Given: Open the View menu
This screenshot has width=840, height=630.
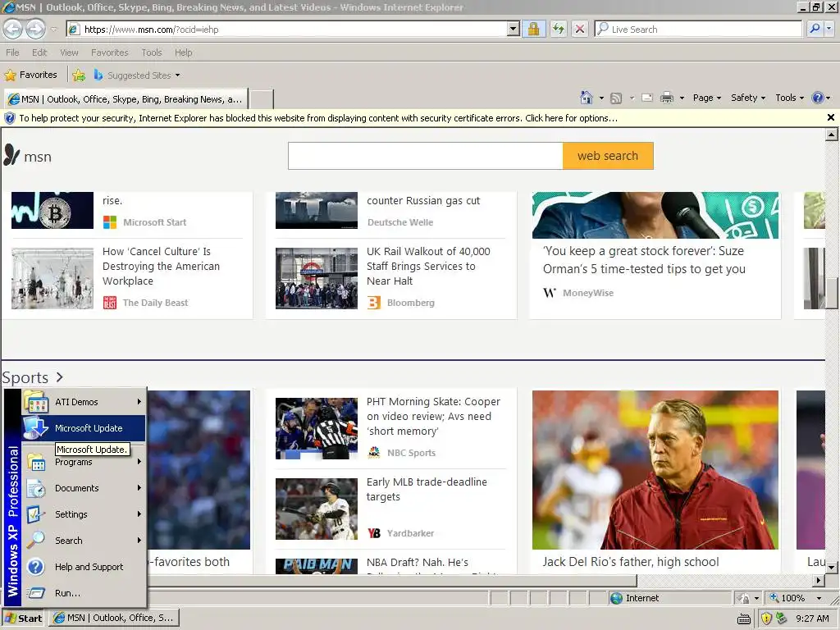Looking at the screenshot, I should 69,52.
